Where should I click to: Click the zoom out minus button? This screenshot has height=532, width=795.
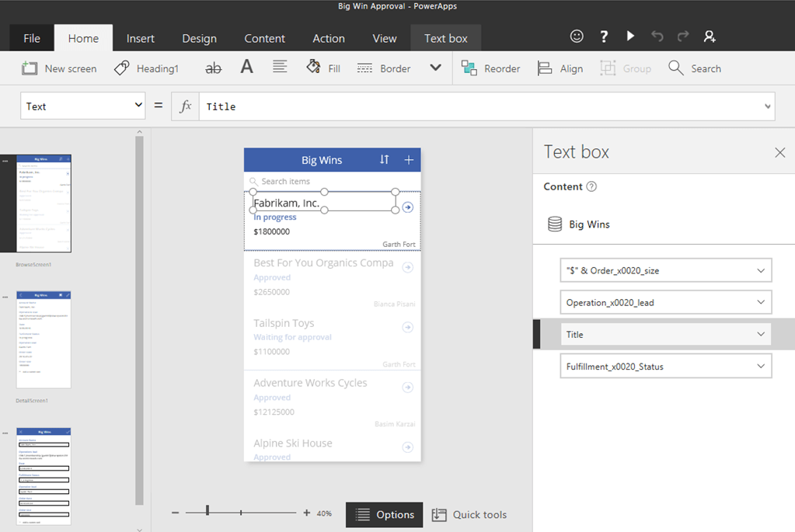point(175,513)
